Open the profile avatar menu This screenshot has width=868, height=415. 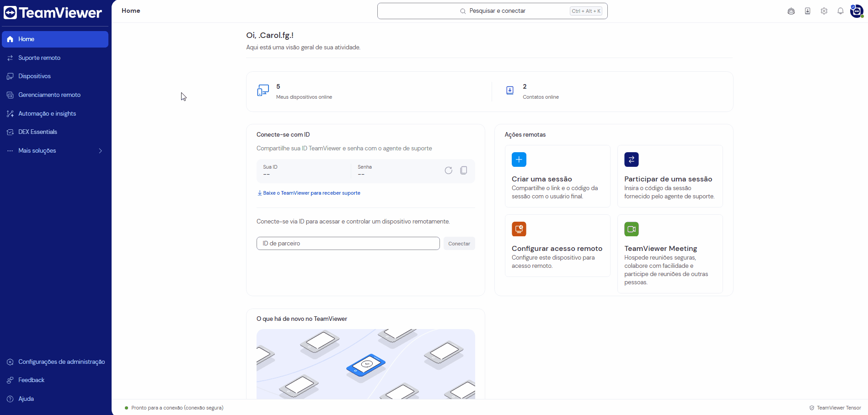(x=857, y=11)
